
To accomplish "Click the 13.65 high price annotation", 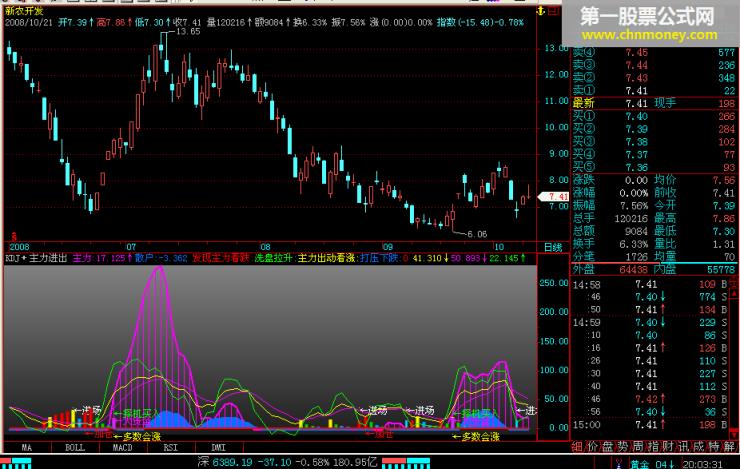I will coord(188,32).
